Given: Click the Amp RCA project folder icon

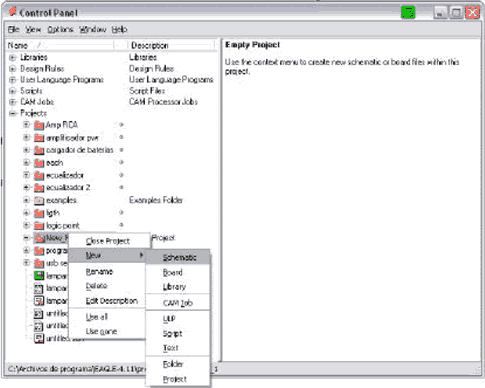Looking at the screenshot, I should click(39, 125).
